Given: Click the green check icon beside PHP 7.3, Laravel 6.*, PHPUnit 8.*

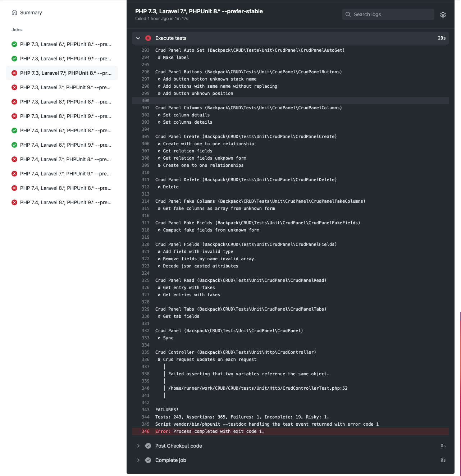Looking at the screenshot, I should point(14,44).
